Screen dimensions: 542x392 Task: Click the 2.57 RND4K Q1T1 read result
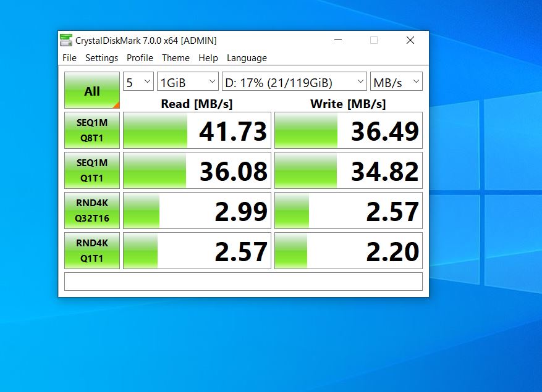[197, 251]
